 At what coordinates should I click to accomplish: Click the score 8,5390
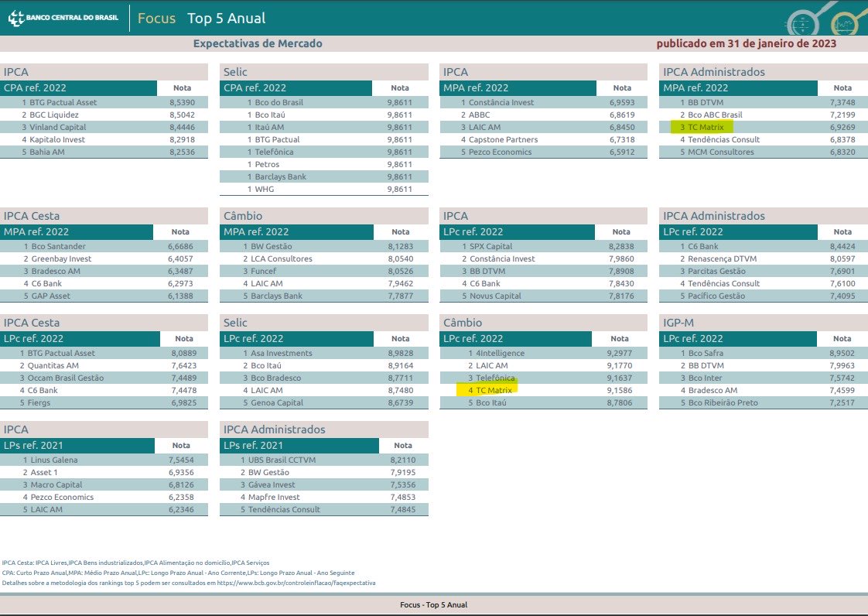tap(182, 102)
